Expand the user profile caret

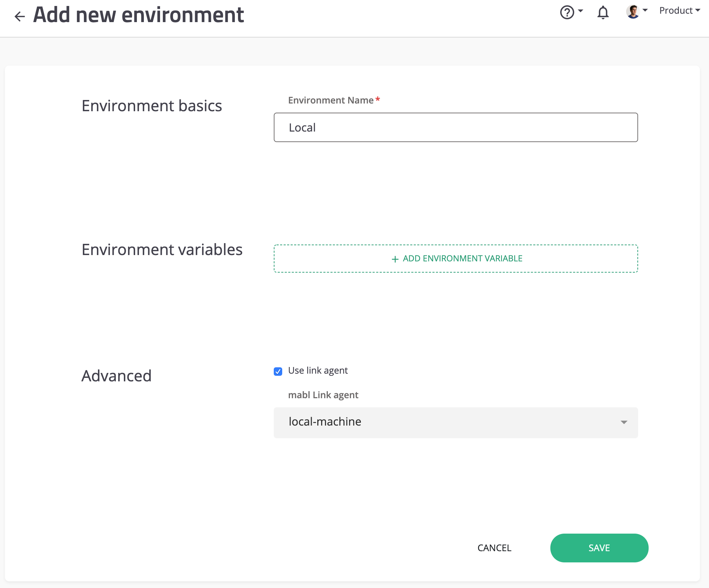[x=645, y=10]
